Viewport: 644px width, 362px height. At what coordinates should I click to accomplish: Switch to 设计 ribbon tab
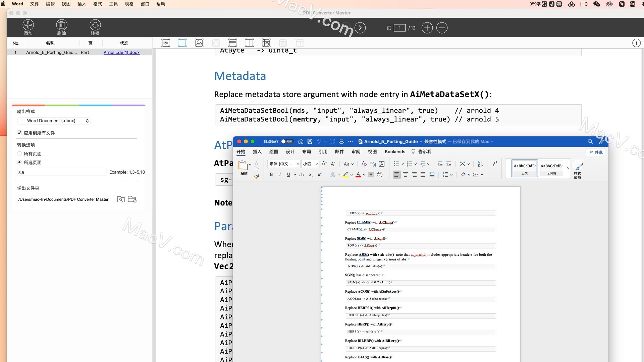(290, 152)
